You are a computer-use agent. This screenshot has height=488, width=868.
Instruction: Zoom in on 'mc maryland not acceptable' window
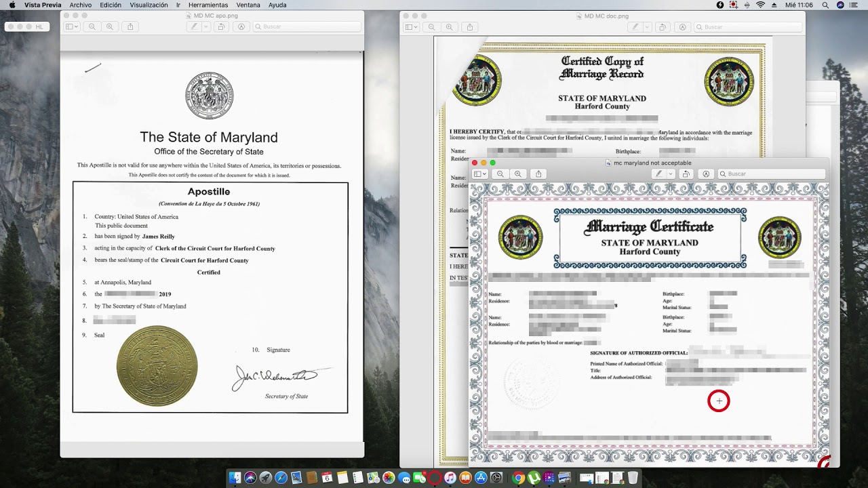coord(518,174)
